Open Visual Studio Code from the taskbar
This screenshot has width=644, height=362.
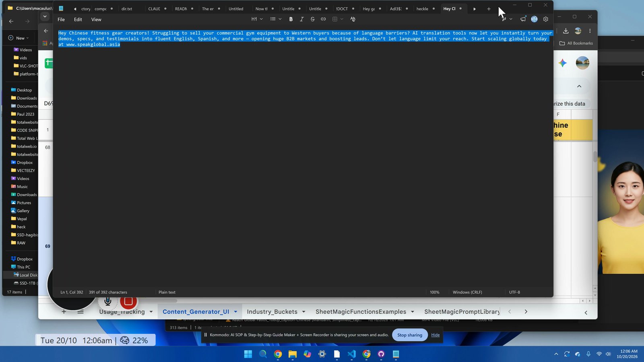pyautogui.click(x=351, y=354)
